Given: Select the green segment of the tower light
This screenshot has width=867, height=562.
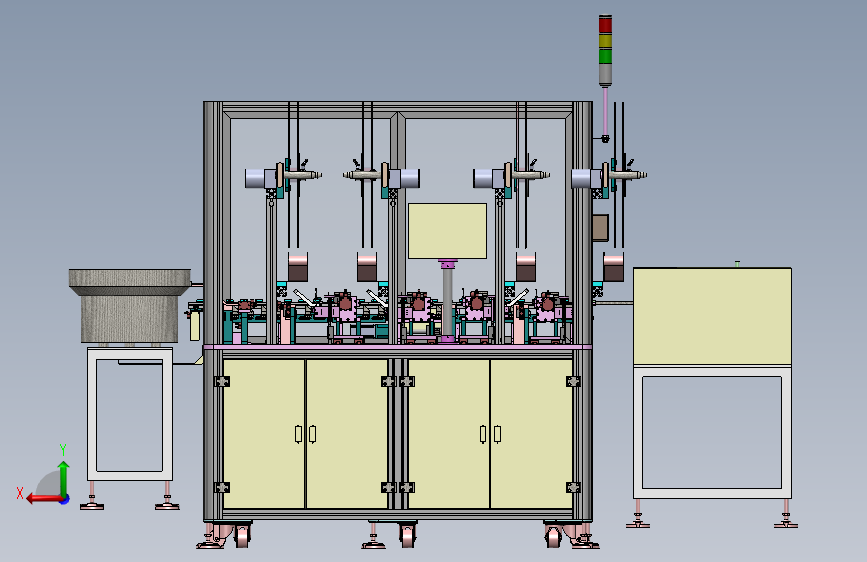Looking at the screenshot, I should coord(605,56).
